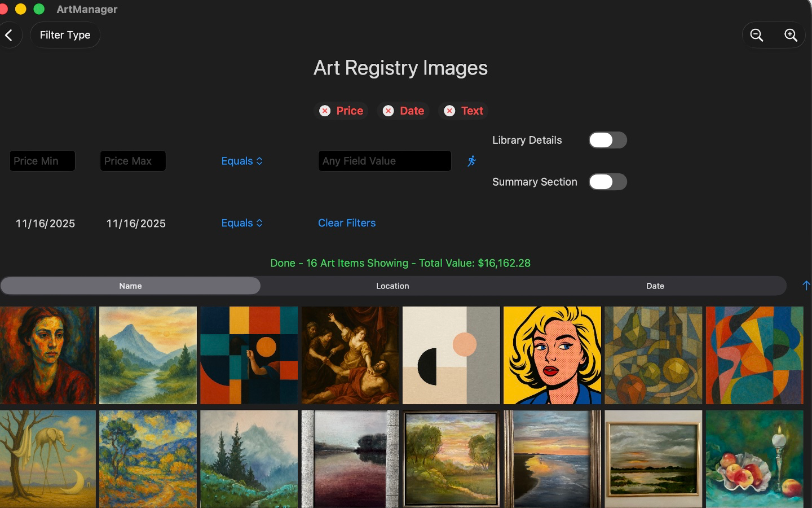
Task: Open the cubist fruit still life
Action: (654, 355)
